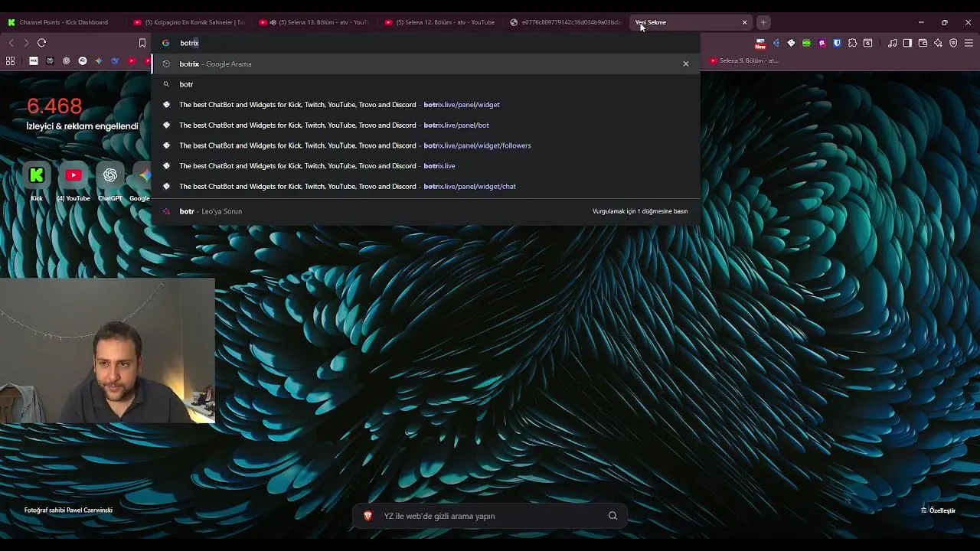Click the magnifier icon in the new-tab search box

click(612, 516)
